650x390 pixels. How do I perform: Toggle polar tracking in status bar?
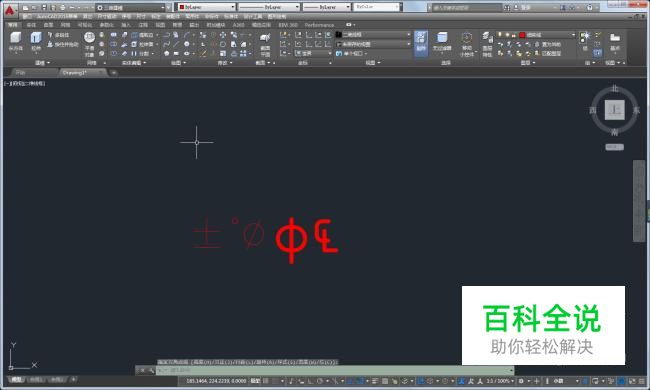coord(320,381)
